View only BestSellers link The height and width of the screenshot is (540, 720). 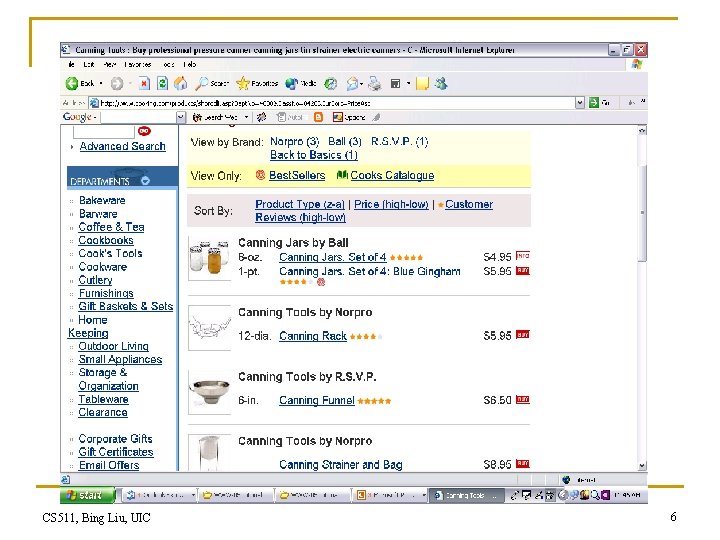(x=297, y=175)
